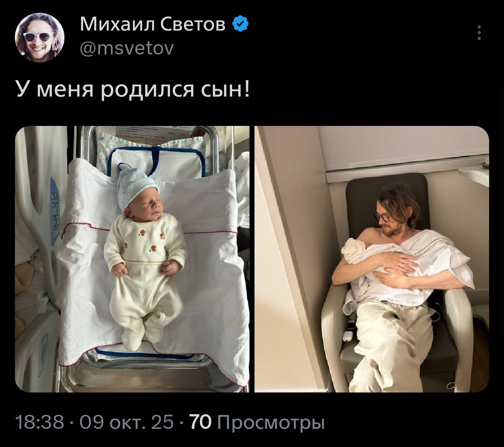Open the three-dot more options menu

pos(479,33)
